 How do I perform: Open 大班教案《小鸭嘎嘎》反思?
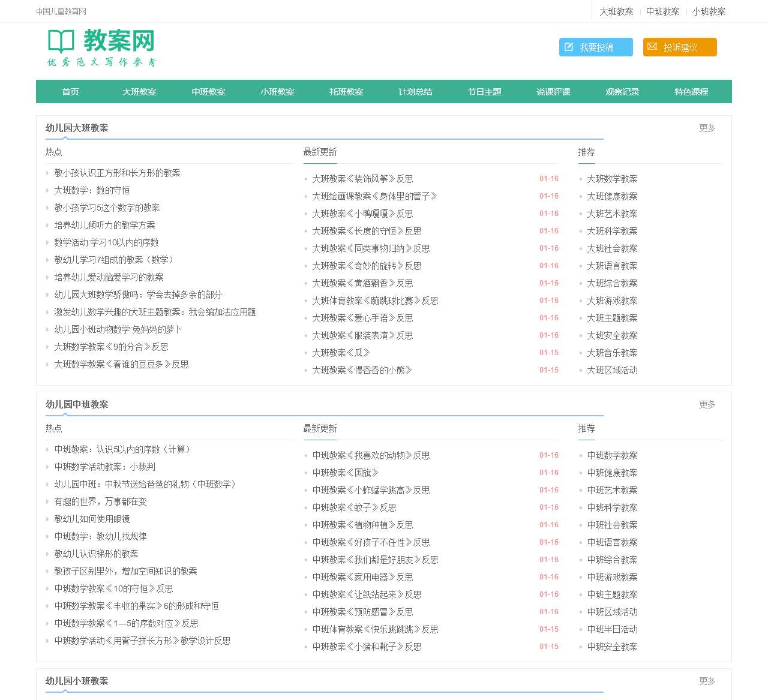coord(362,214)
